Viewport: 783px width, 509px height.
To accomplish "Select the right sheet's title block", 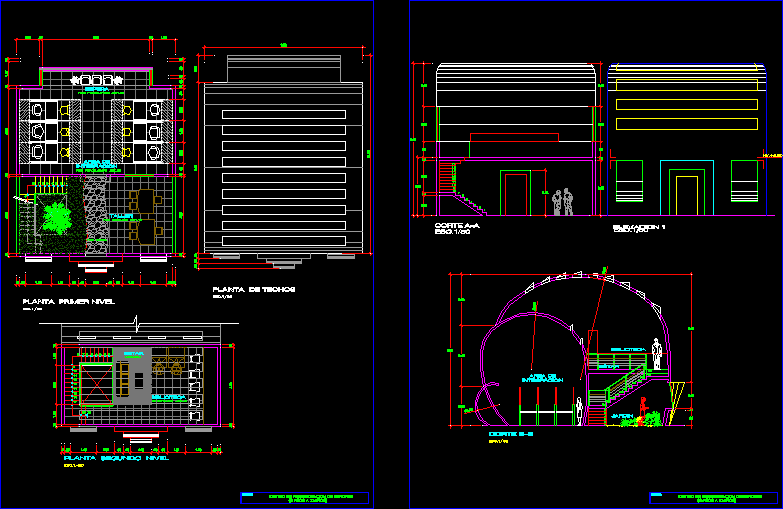I will coord(714,496).
